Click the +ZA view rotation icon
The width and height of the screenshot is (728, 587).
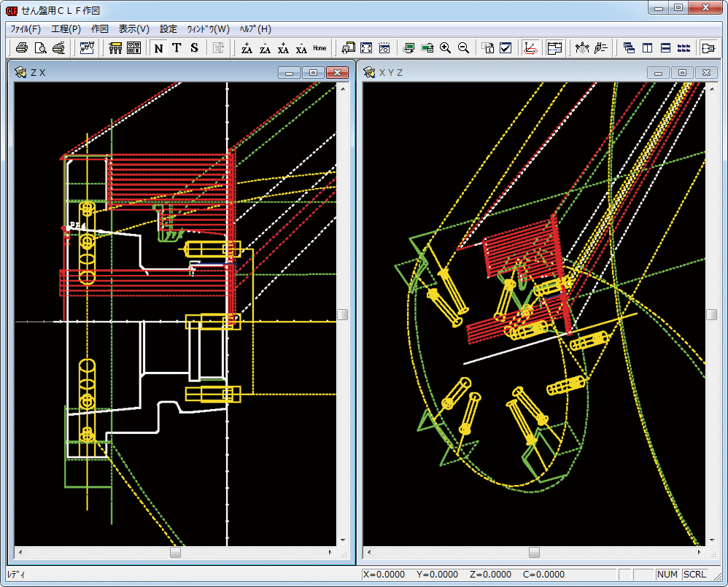click(x=247, y=48)
